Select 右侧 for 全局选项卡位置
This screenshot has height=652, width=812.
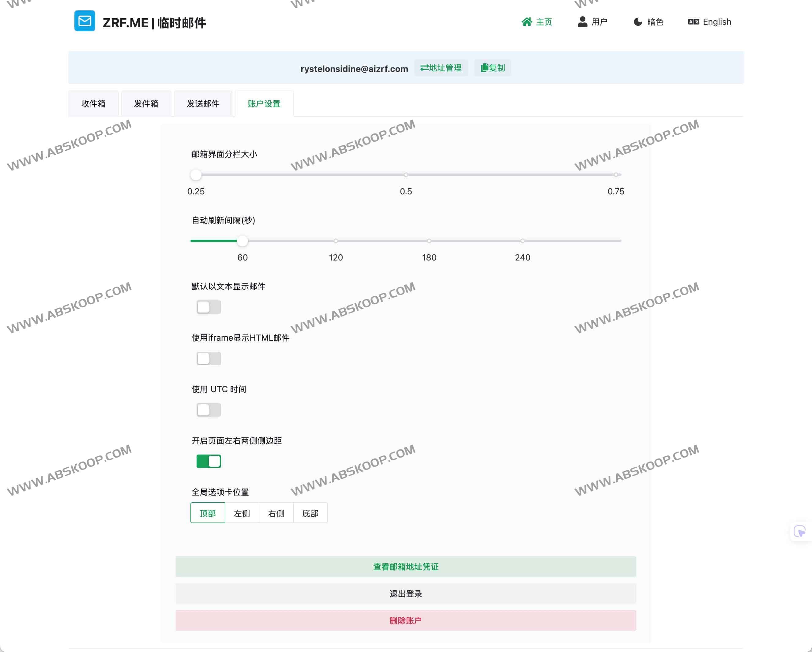pos(276,513)
